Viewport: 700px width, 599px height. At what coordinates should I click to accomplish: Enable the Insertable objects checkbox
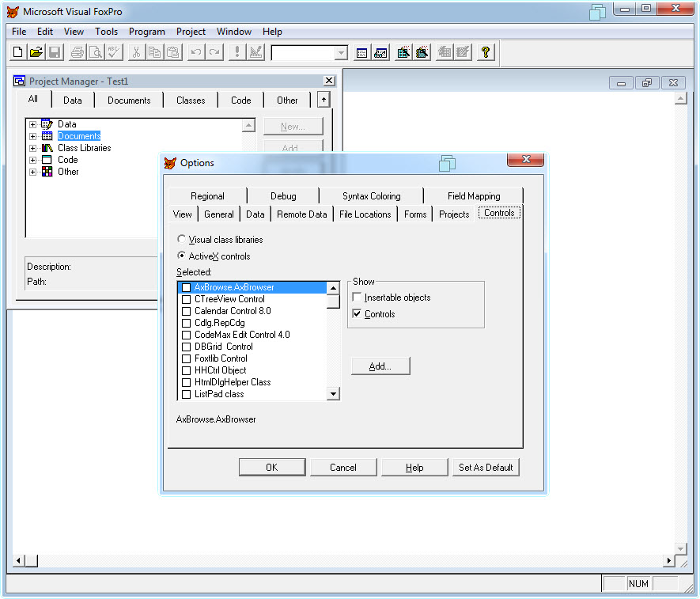tap(357, 297)
